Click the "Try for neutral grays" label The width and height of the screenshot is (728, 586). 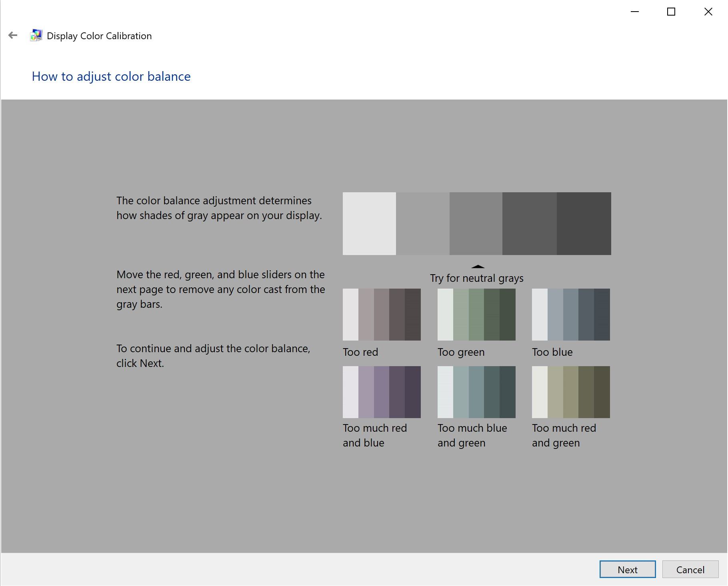pyautogui.click(x=476, y=278)
